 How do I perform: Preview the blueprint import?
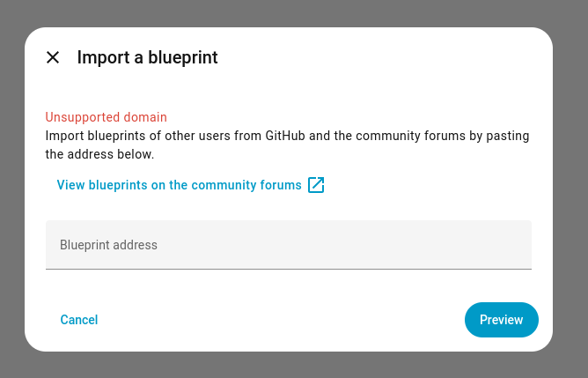[x=501, y=320]
